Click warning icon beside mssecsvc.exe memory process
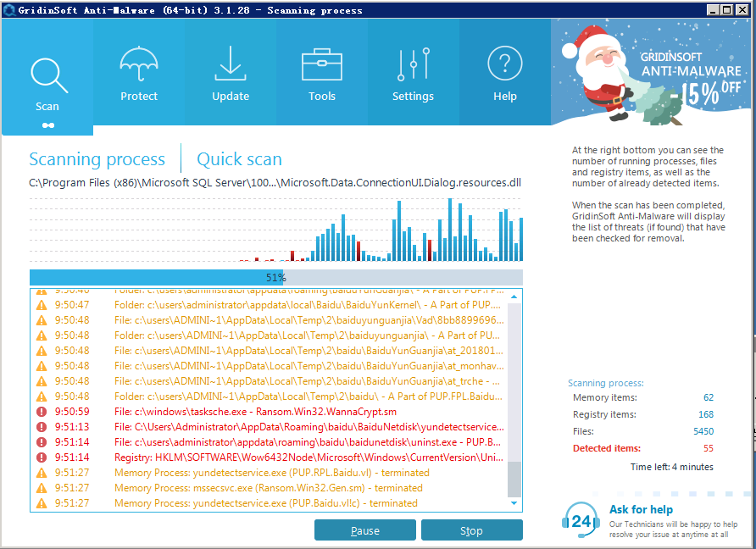This screenshot has height=549, width=756. [x=42, y=488]
